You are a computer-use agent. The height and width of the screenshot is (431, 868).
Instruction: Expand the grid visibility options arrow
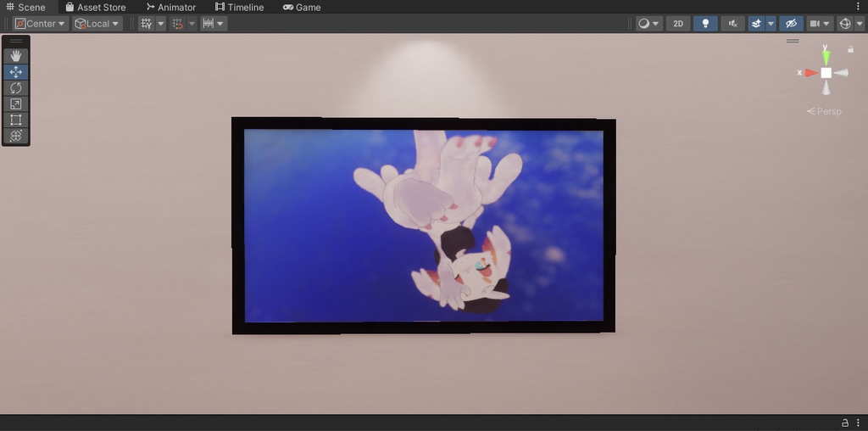[x=160, y=23]
